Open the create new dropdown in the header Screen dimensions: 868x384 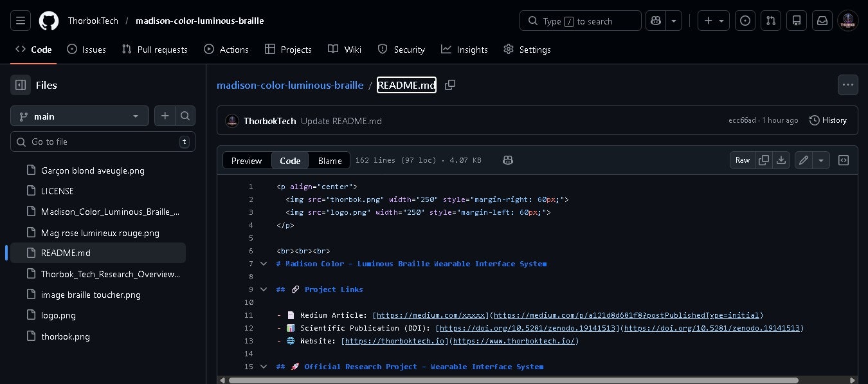[714, 21]
